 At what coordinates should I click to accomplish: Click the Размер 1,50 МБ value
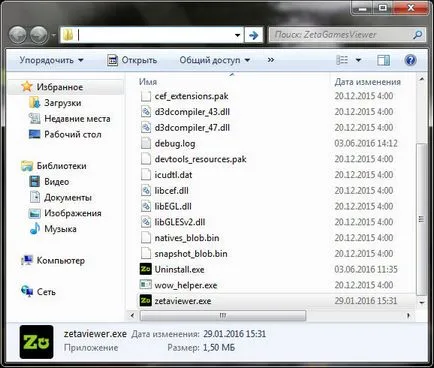coord(219,348)
